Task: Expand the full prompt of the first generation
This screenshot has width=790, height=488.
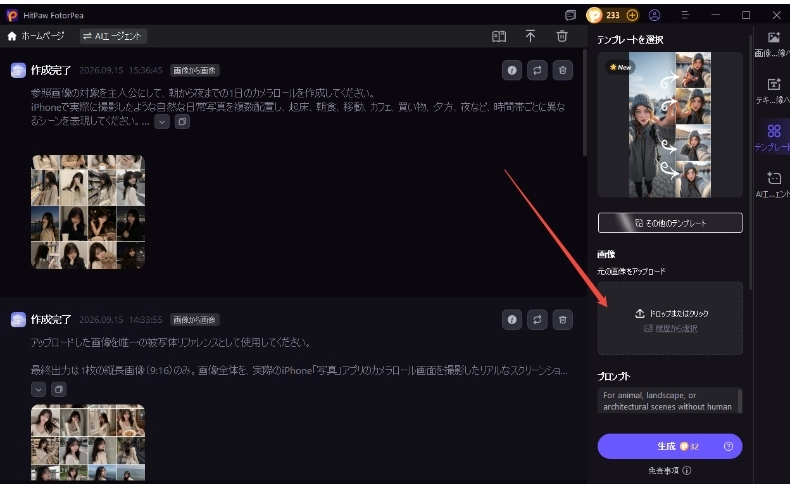Action: [162, 121]
